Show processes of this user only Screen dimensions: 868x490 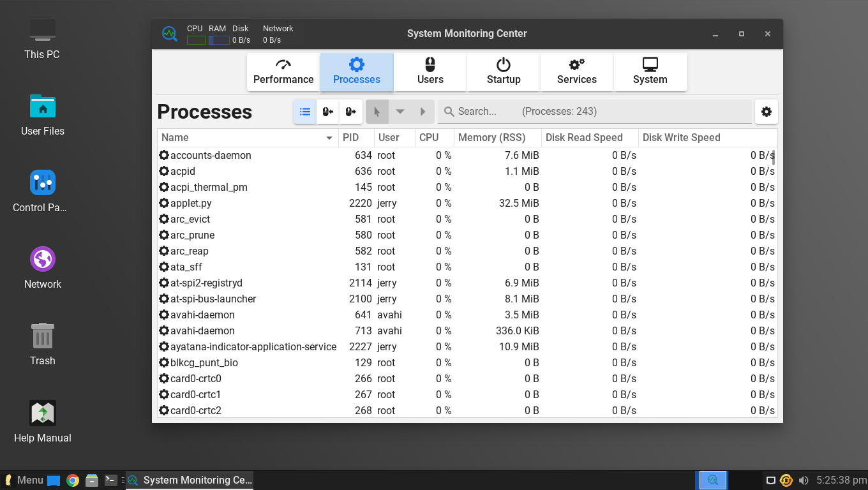click(328, 112)
